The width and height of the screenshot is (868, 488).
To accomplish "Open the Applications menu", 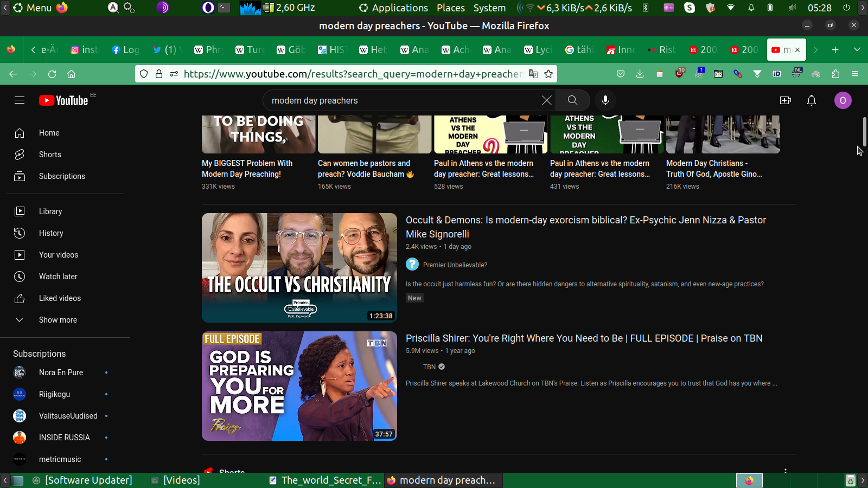I will click(399, 8).
